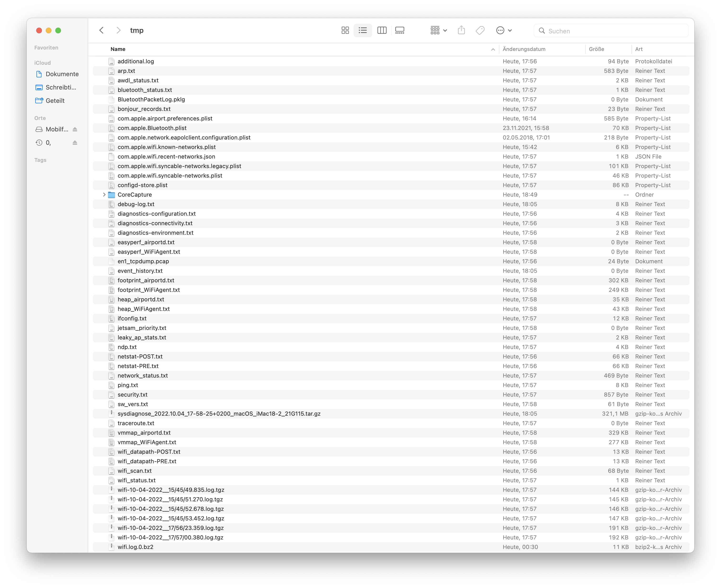The width and height of the screenshot is (721, 588).
Task: Go back using the left chevron
Action: pyautogui.click(x=101, y=30)
